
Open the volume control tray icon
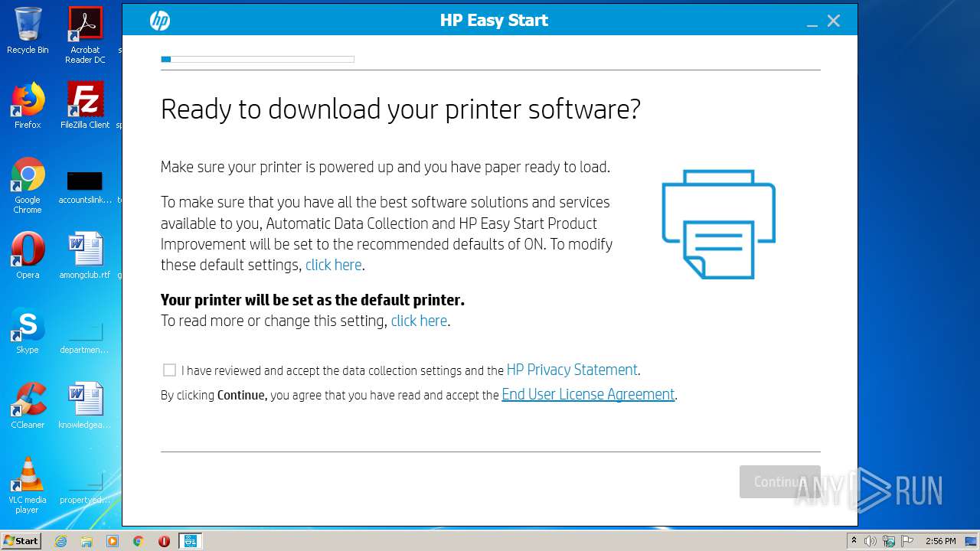[x=871, y=541]
